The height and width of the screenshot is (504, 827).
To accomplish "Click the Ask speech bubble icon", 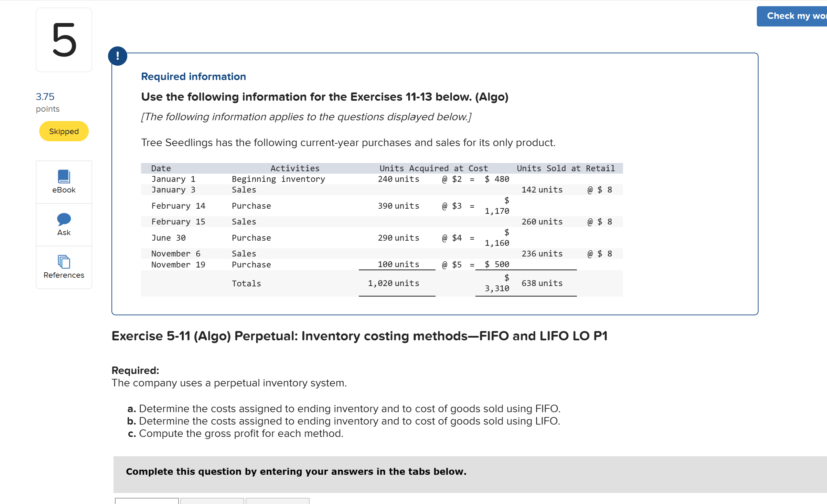I will click(64, 219).
